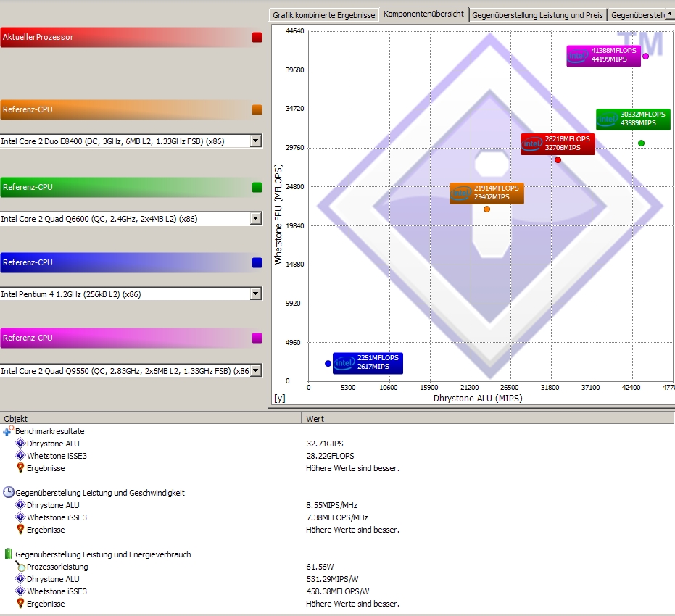The image size is (675, 616).
Task: Click the magenta Referenz-CPU color swatch
Action: tap(257, 338)
